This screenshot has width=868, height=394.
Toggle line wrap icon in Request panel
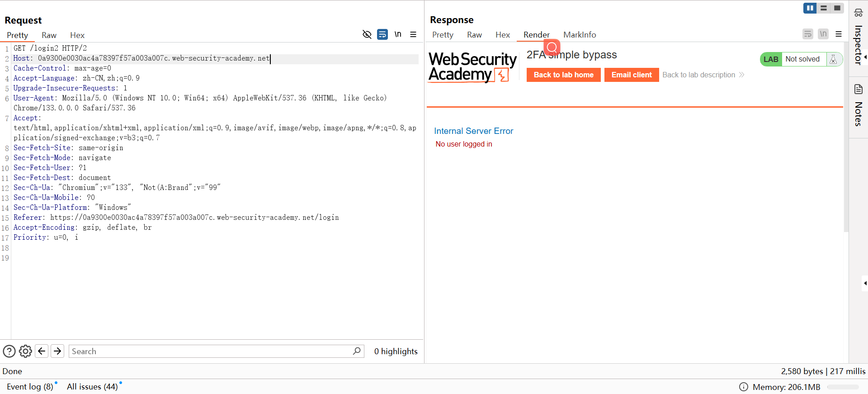pyautogui.click(x=382, y=34)
